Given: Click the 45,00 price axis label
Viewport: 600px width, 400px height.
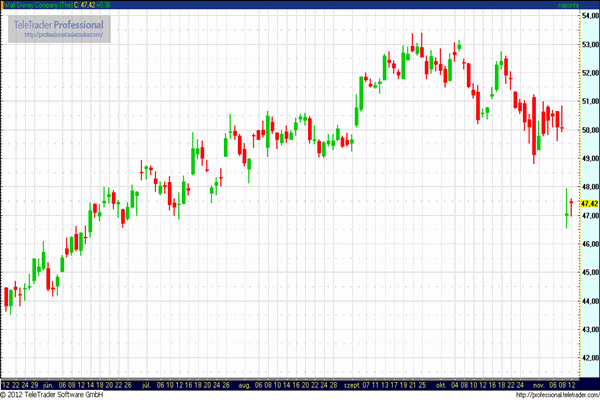Looking at the screenshot, I should [590, 272].
